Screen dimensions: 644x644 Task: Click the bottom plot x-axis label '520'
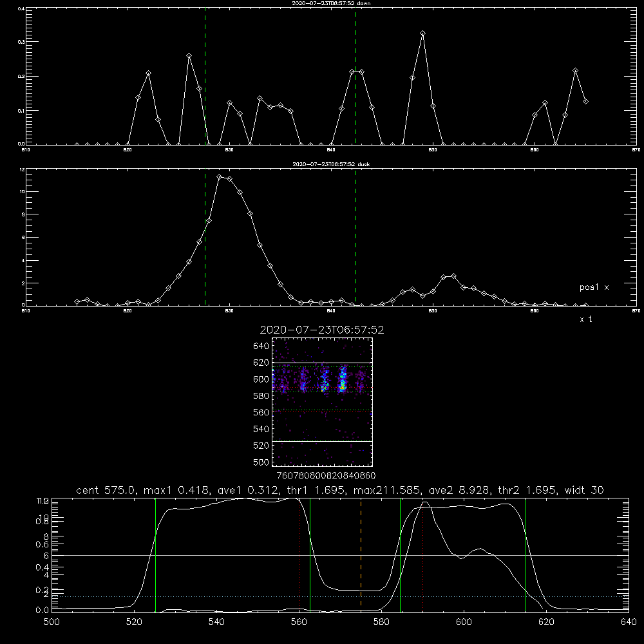tap(134, 622)
